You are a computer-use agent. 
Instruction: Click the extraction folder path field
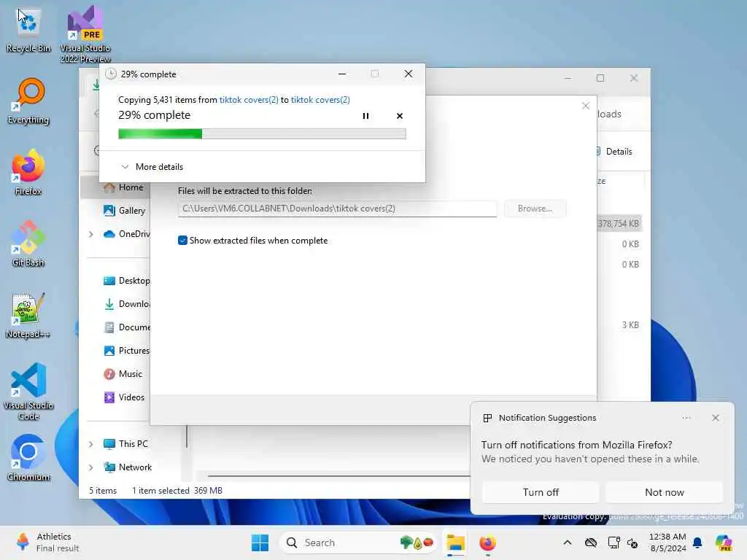(x=337, y=209)
